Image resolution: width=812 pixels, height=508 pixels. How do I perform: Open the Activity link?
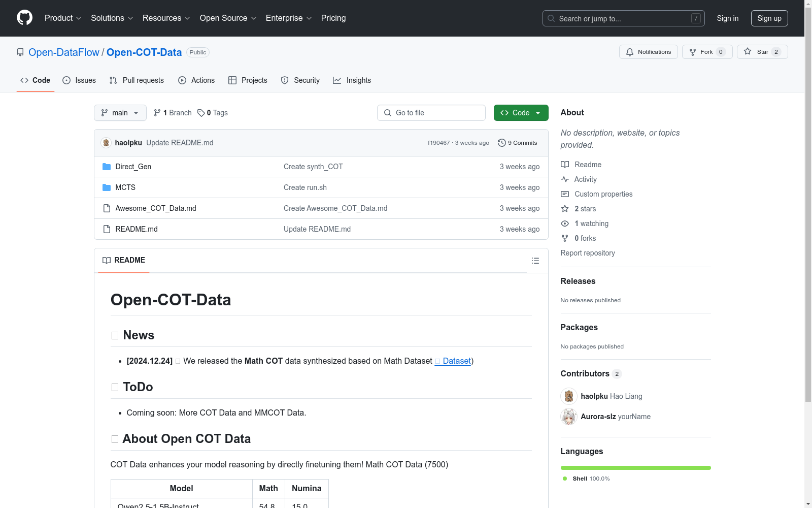pos(579,179)
